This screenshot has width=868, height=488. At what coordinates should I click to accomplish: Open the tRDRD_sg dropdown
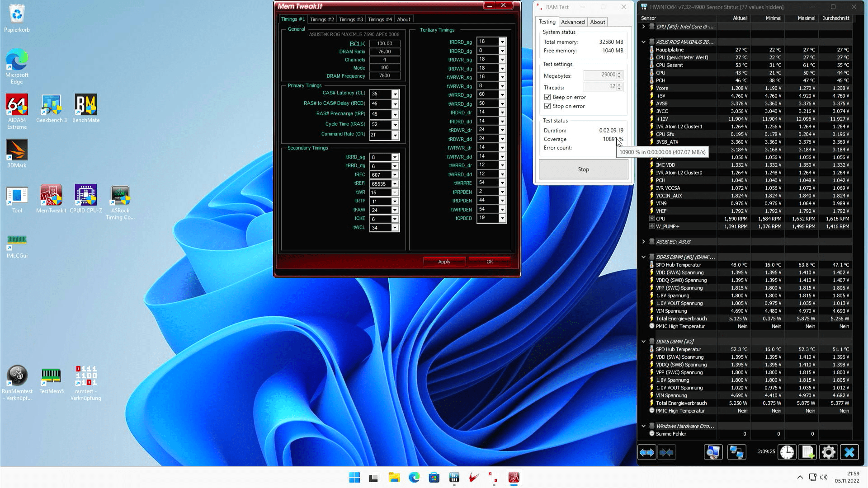coord(502,42)
